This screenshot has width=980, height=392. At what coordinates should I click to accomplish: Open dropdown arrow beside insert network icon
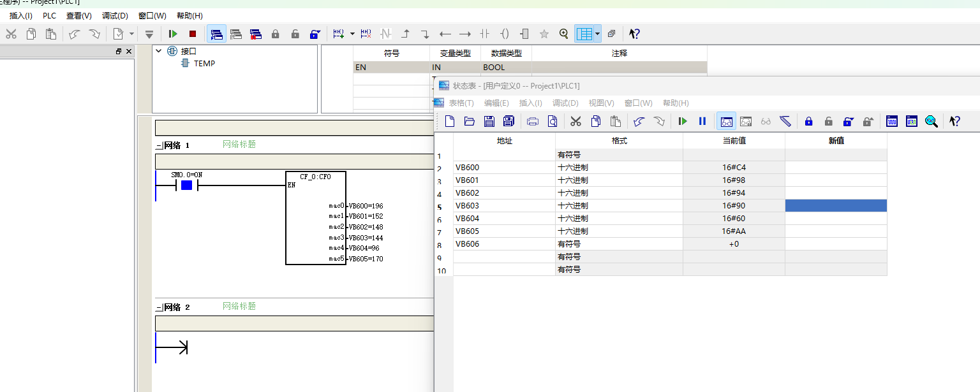point(352,34)
